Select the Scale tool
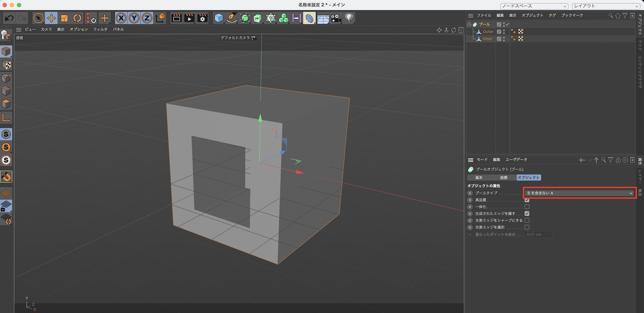The width and height of the screenshot is (644, 313). click(x=64, y=18)
